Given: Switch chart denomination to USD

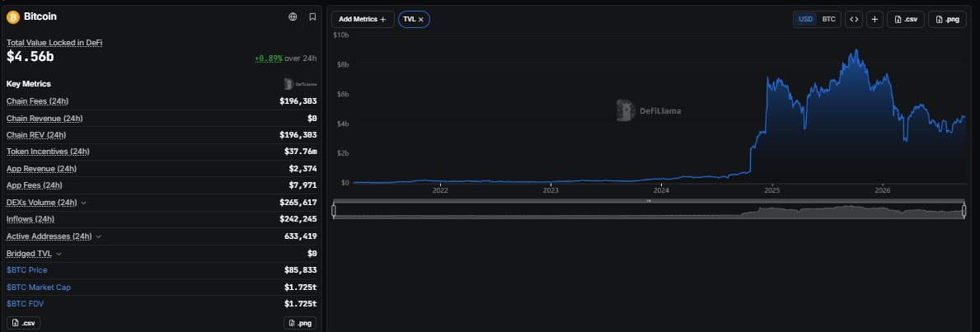Looking at the screenshot, I should pos(805,20).
